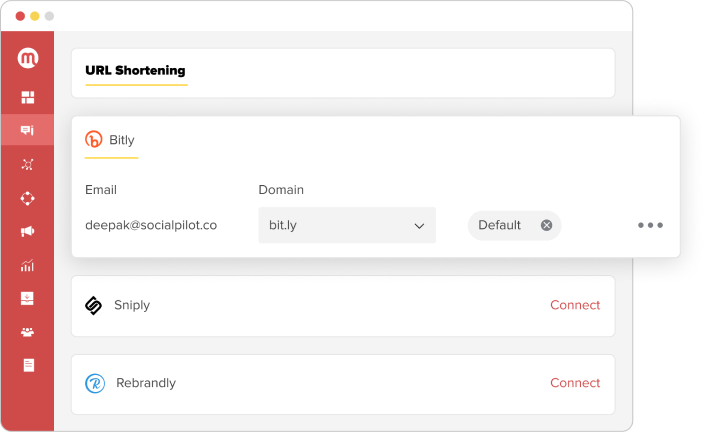This screenshot has height=432, width=707.
Task: Click the Sniply logo icon
Action: tap(93, 305)
